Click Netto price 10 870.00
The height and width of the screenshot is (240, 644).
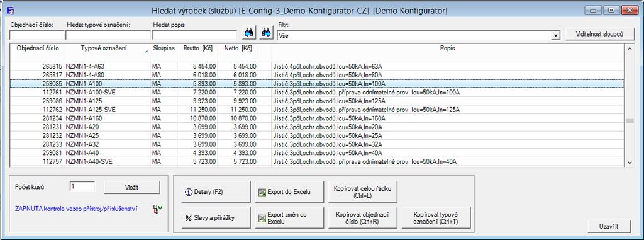(244, 118)
